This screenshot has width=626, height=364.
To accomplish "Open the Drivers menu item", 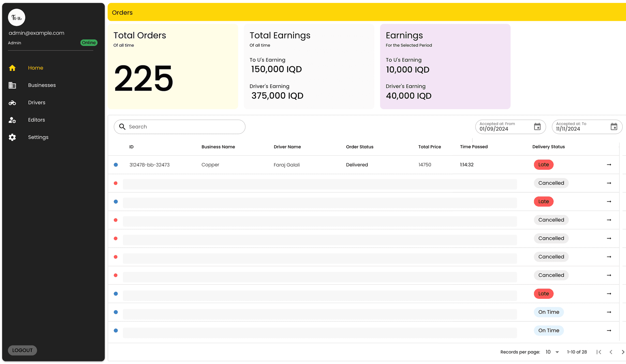I will pos(37,103).
